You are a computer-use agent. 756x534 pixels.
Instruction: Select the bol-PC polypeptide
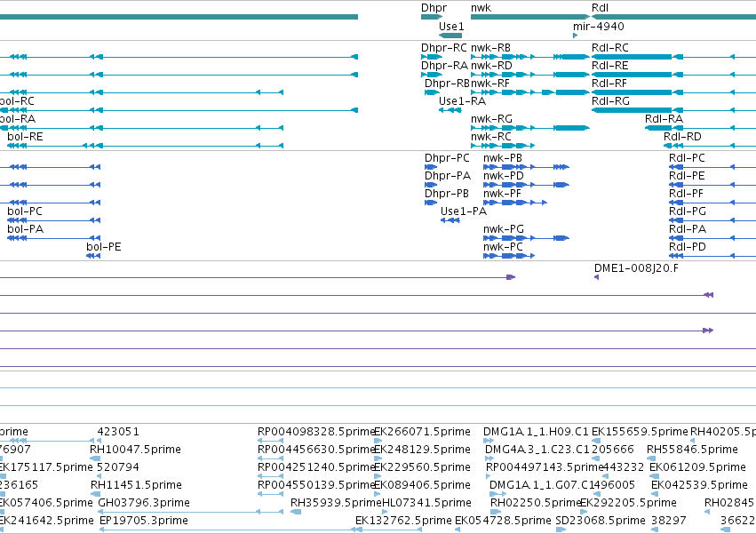click(53, 220)
